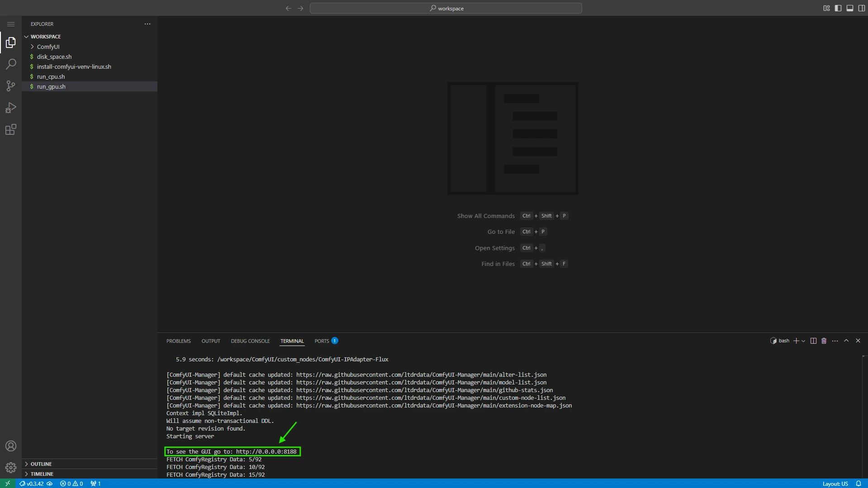This screenshot has width=868, height=488.
Task: Open the Manage gear icon
Action: click(x=11, y=467)
